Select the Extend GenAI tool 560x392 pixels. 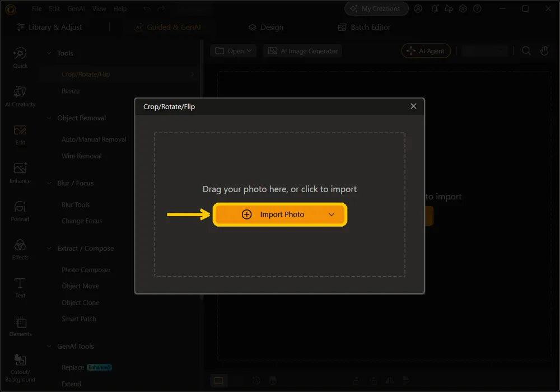point(71,384)
